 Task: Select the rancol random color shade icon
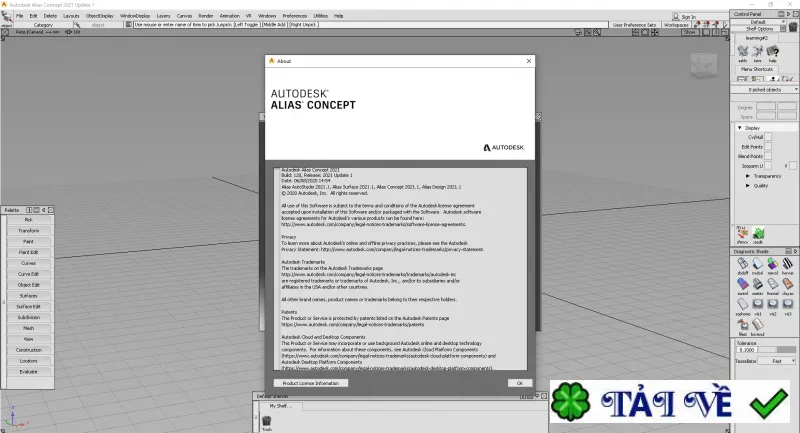tap(773, 264)
